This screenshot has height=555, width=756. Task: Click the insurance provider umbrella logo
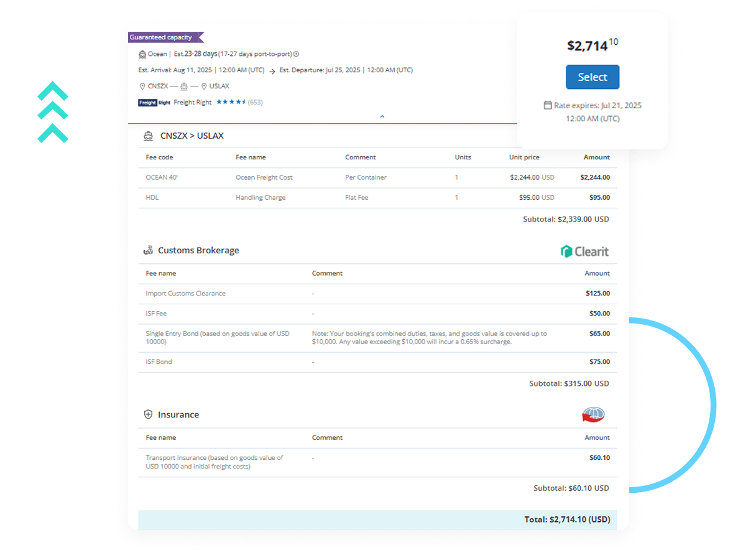click(x=593, y=414)
